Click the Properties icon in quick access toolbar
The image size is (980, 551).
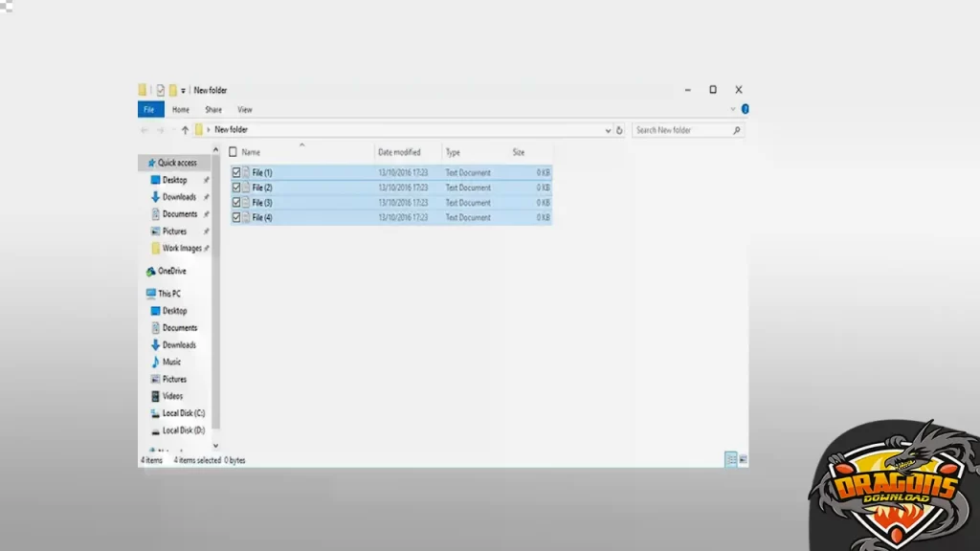coord(161,90)
